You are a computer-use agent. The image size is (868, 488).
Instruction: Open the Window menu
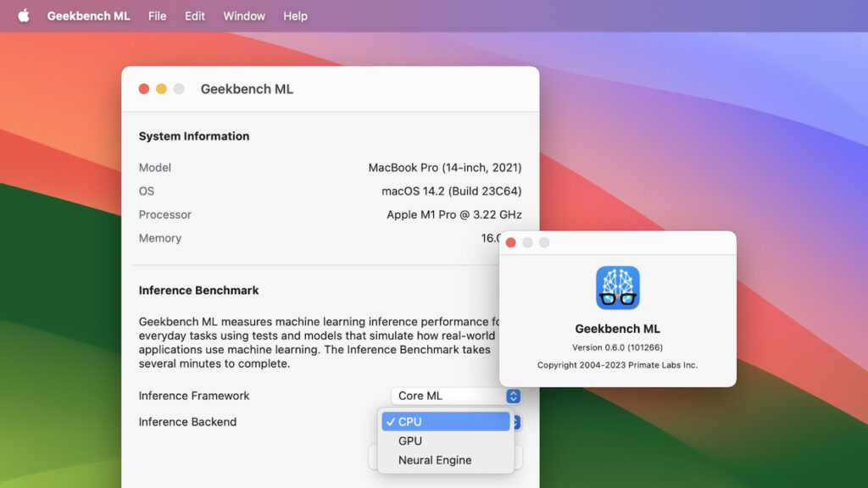[x=243, y=15]
